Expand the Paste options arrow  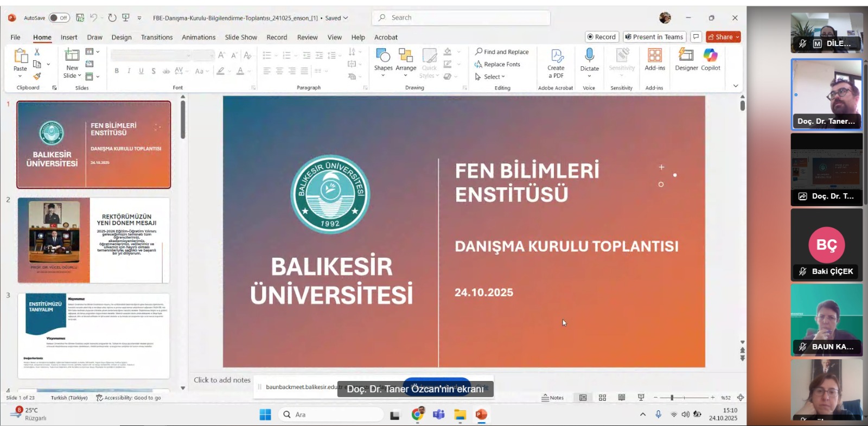[x=20, y=76]
